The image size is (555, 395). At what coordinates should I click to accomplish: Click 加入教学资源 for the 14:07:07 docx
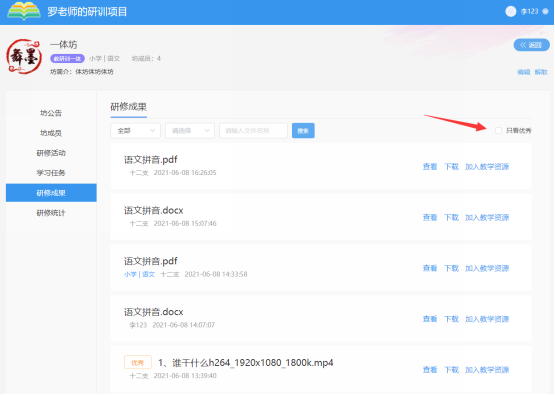[x=487, y=319]
